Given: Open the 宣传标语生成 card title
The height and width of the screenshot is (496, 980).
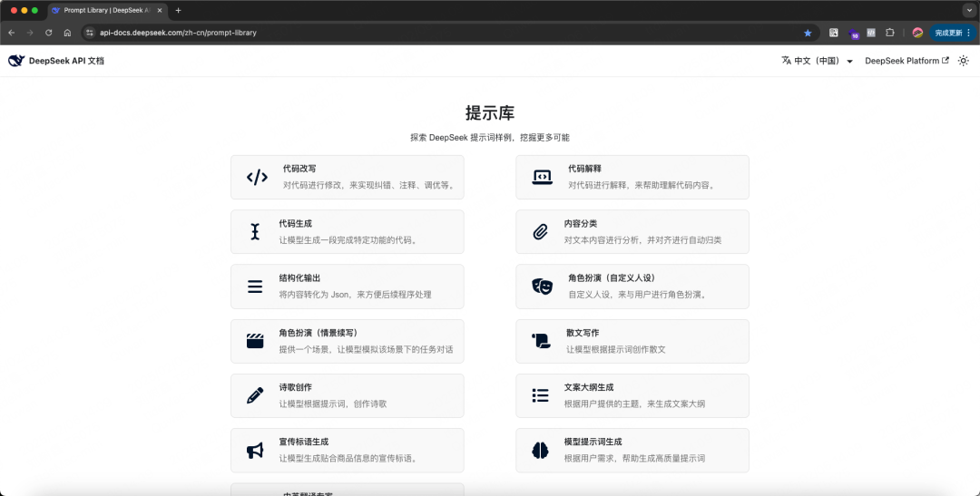Looking at the screenshot, I should click(x=304, y=442).
